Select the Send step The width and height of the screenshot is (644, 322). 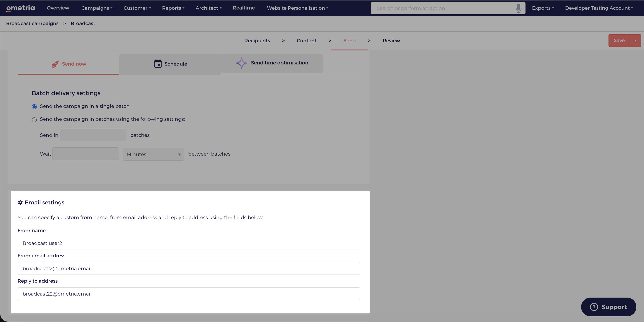349,40
